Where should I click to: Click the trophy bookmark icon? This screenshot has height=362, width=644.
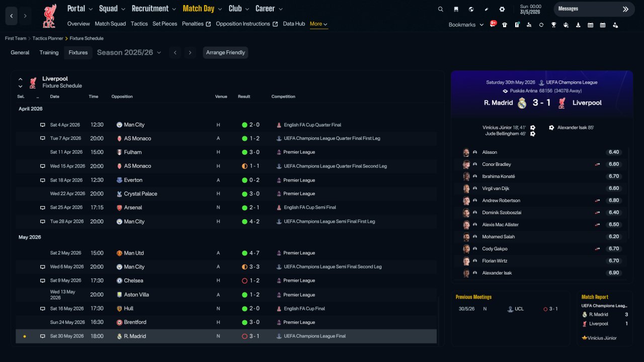(x=553, y=25)
